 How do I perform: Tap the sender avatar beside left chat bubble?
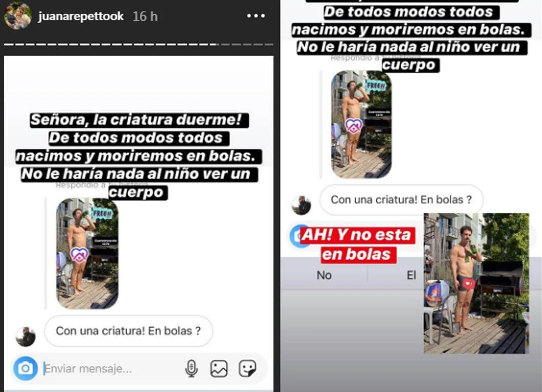click(x=26, y=336)
